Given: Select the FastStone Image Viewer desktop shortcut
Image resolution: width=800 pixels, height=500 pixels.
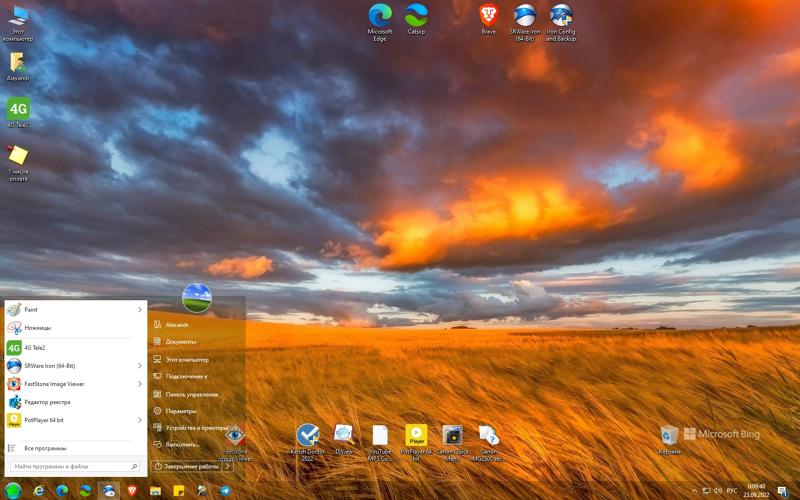Looking at the screenshot, I should point(235,442).
